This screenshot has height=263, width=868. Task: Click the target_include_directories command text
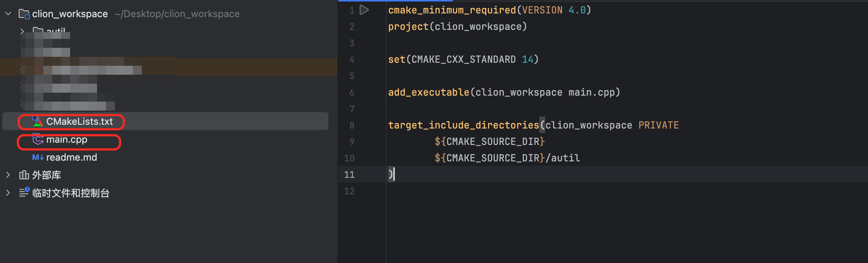(463, 125)
